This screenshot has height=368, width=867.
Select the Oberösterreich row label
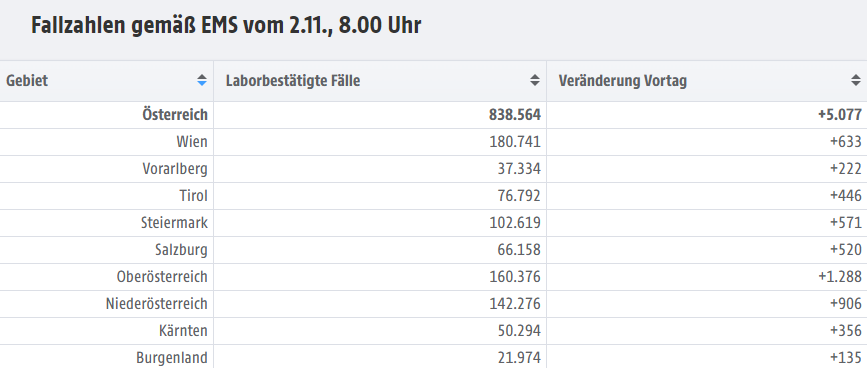(162, 277)
